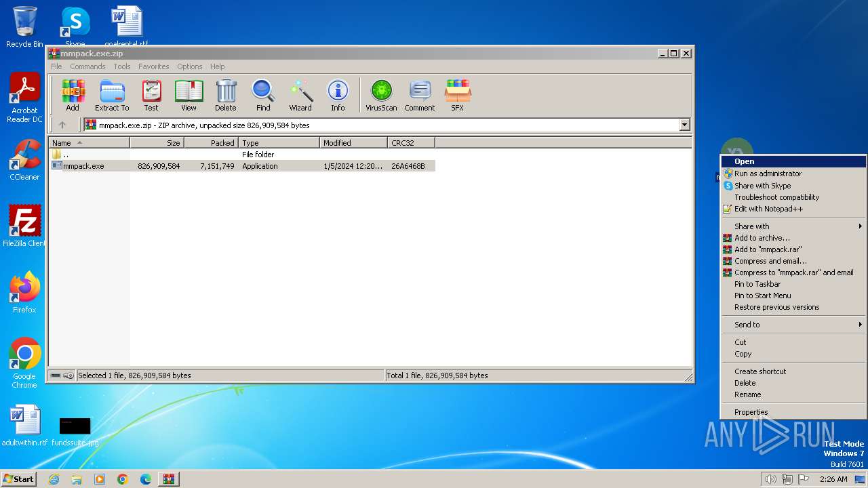Choose Open in context menu
This screenshot has width=868, height=488.
[793, 161]
